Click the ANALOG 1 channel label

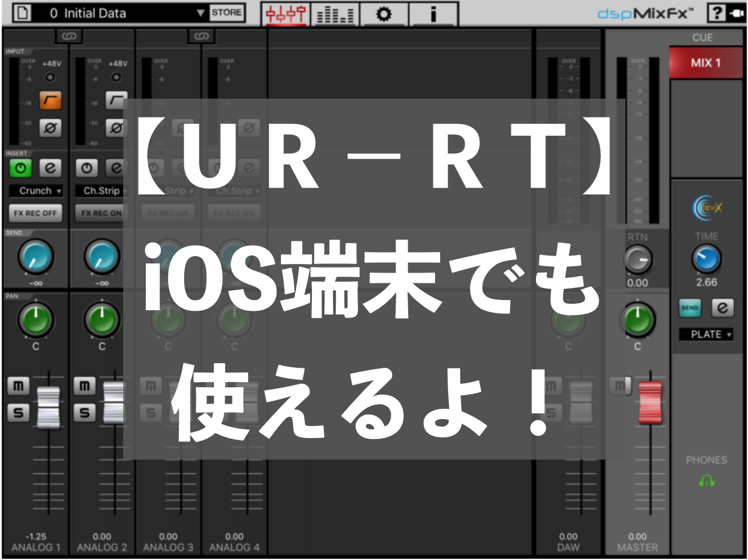36,547
